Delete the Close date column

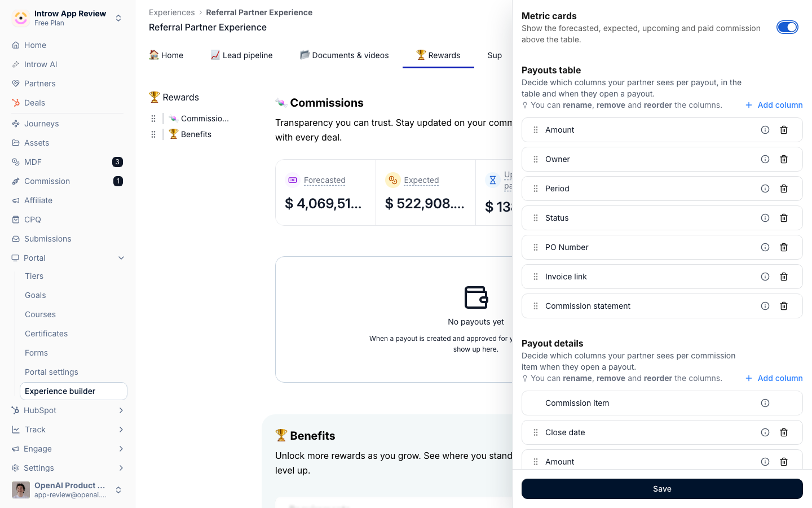(784, 432)
